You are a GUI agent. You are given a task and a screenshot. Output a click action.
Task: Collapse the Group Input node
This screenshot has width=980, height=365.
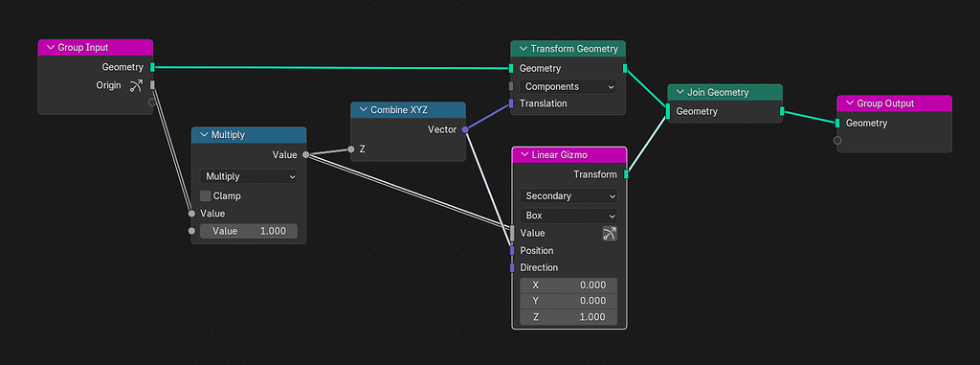click(x=51, y=48)
